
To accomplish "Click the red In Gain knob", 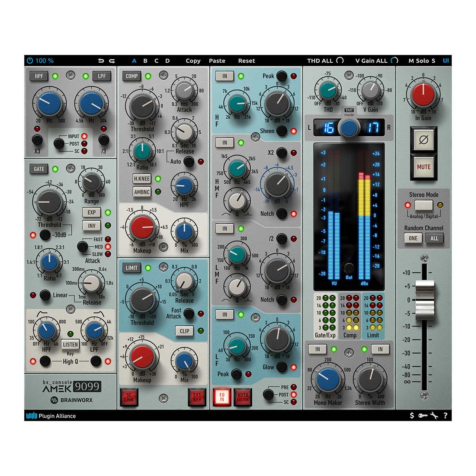I will 423,95.
